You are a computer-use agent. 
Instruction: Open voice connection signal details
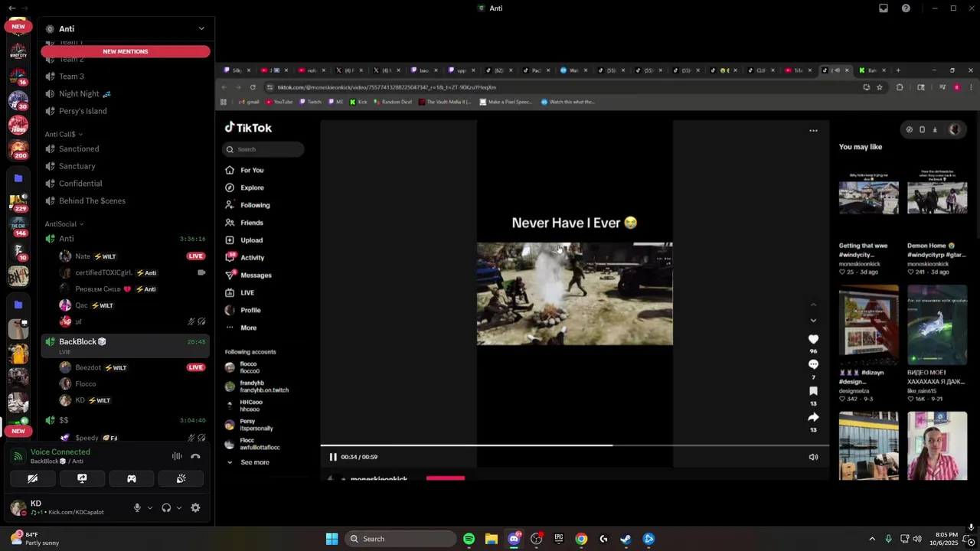pos(18,456)
